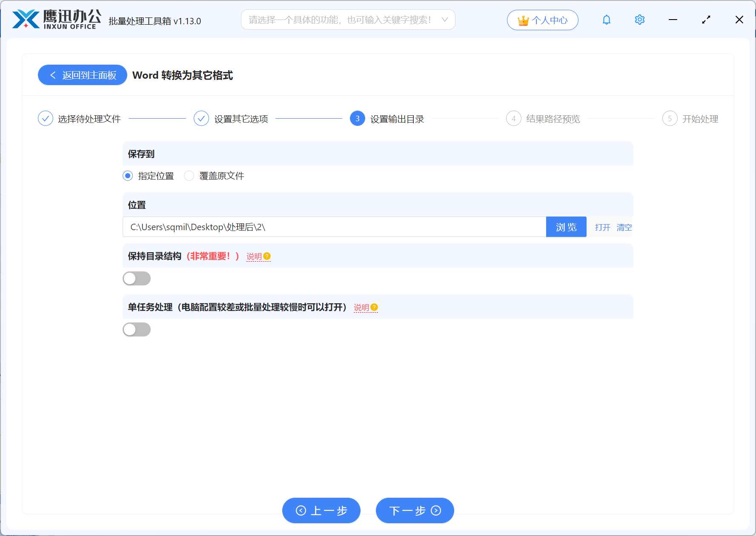Select the 指定位置 radio option
Viewport: 756px width, 536px height.
coord(127,176)
